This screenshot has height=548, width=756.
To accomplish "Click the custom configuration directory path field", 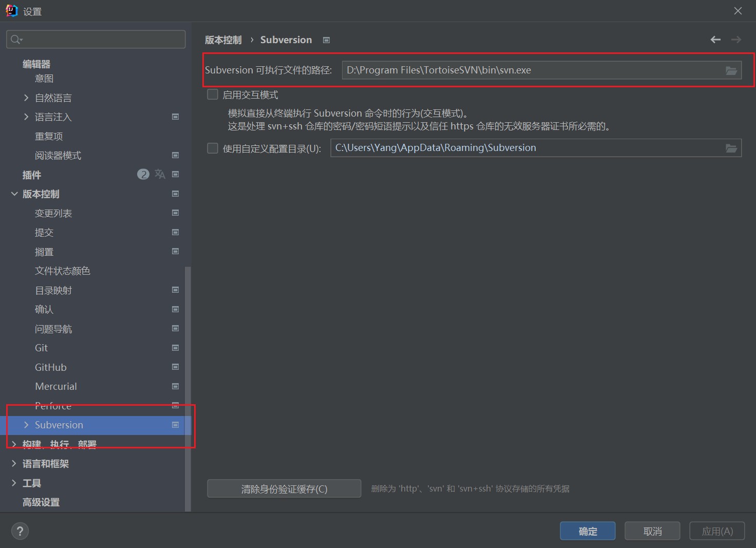I will [x=536, y=148].
